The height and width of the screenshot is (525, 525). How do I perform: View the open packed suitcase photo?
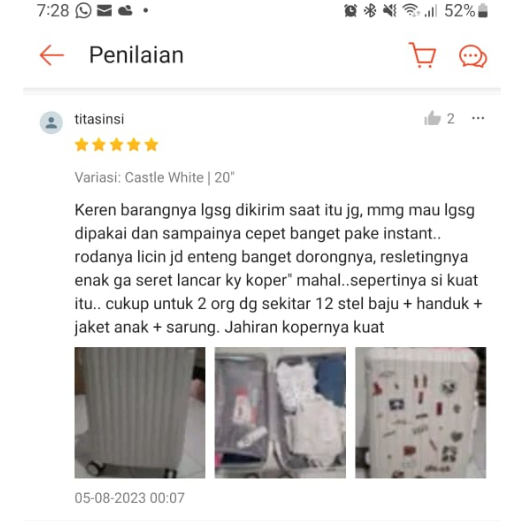coord(280,412)
